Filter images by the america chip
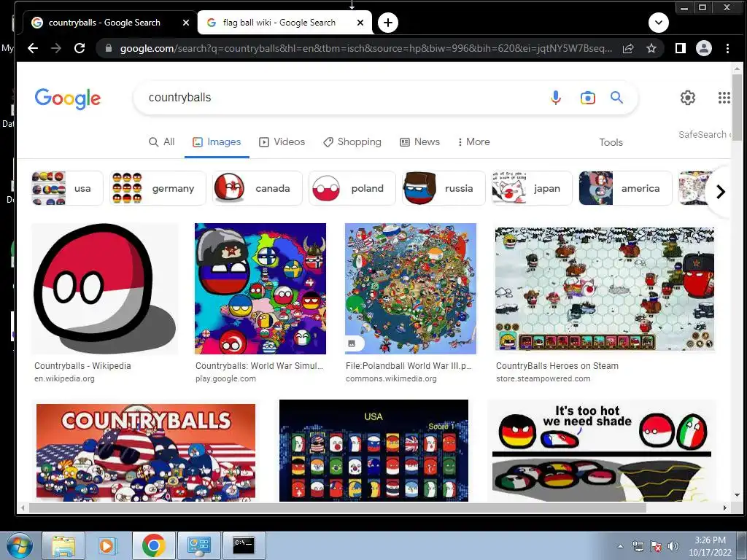Image resolution: width=747 pixels, height=560 pixels. pyautogui.click(x=625, y=188)
